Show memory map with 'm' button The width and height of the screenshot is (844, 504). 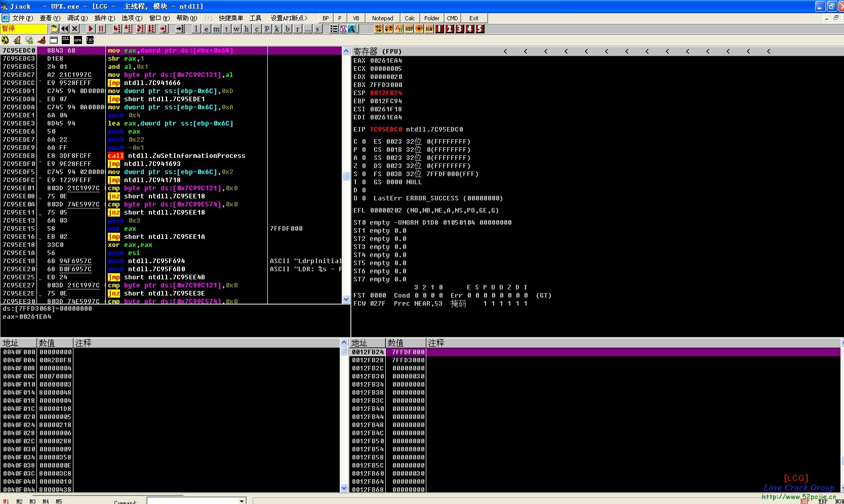pyautogui.click(x=216, y=29)
